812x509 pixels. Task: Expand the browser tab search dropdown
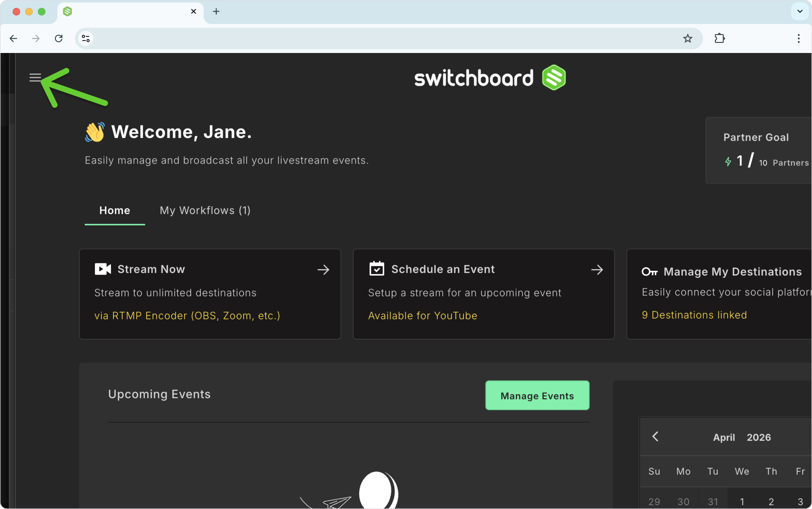pyautogui.click(x=800, y=11)
